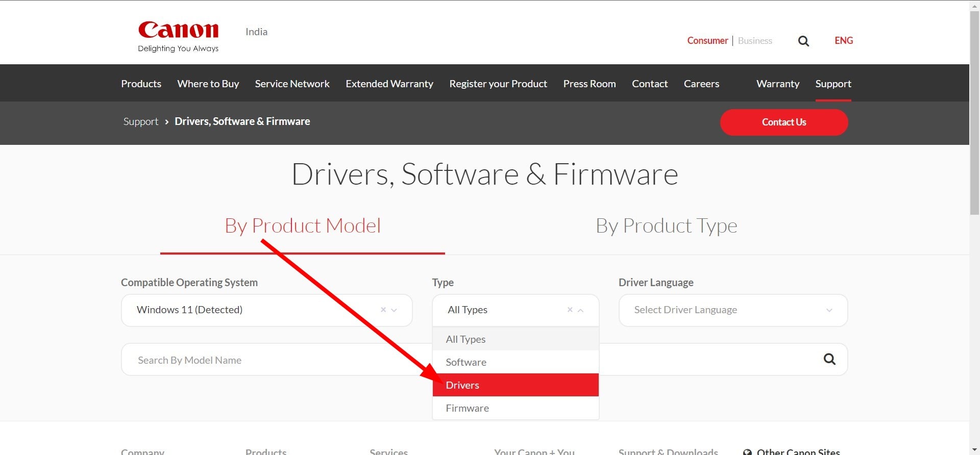Collapse the Type dropdown chevron
Image resolution: width=980 pixels, height=455 pixels.
581,310
